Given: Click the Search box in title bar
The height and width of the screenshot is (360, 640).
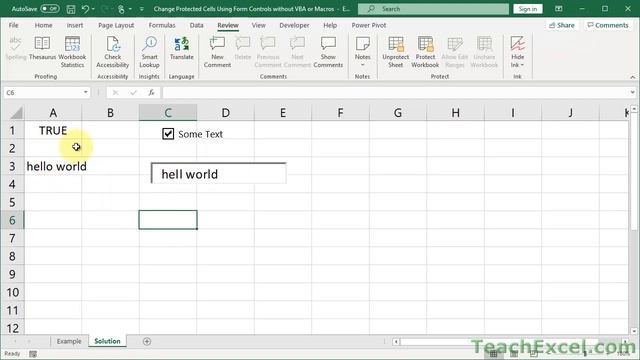Looking at the screenshot, I should pos(433,9).
